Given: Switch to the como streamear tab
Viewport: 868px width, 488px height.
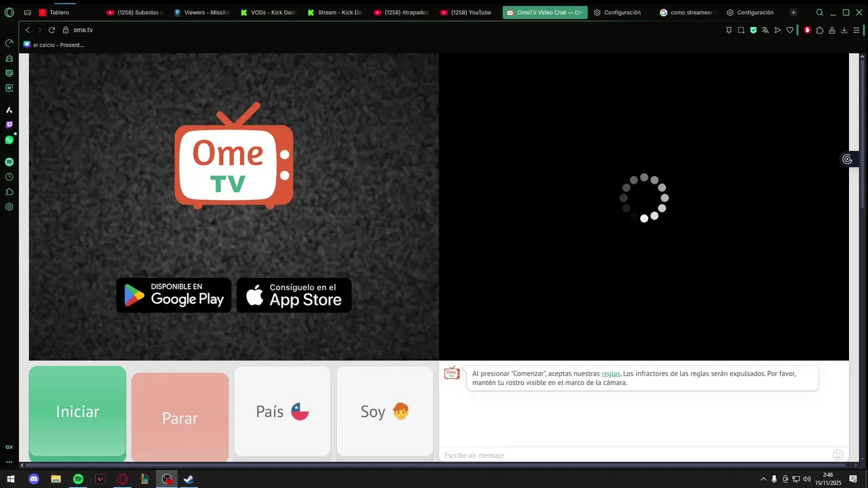Looking at the screenshot, I should [688, 12].
